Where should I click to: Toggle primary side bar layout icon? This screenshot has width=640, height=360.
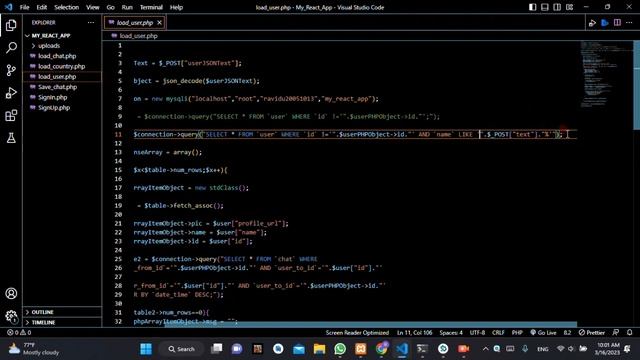[x=533, y=7]
